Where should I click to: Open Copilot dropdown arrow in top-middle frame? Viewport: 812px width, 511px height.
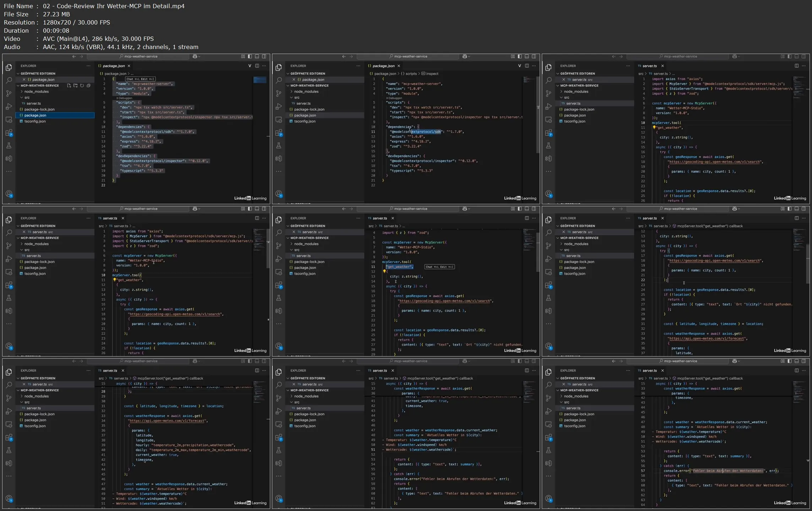[469, 56]
